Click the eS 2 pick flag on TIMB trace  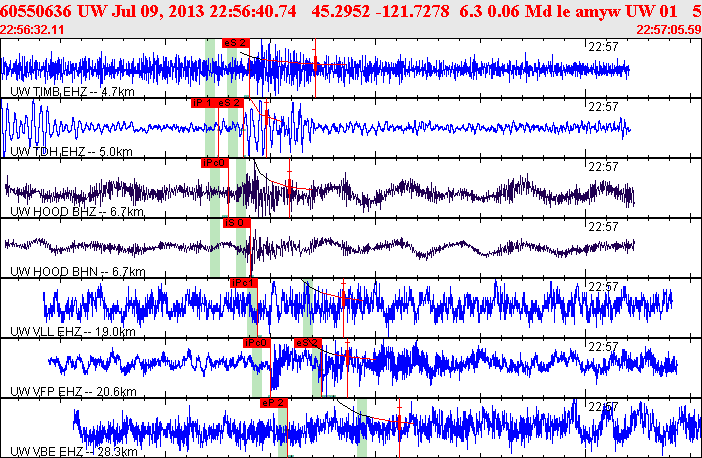pos(235,43)
